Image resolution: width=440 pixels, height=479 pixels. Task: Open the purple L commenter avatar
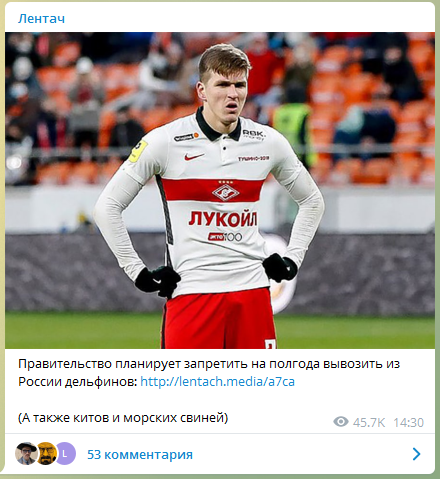(x=65, y=454)
